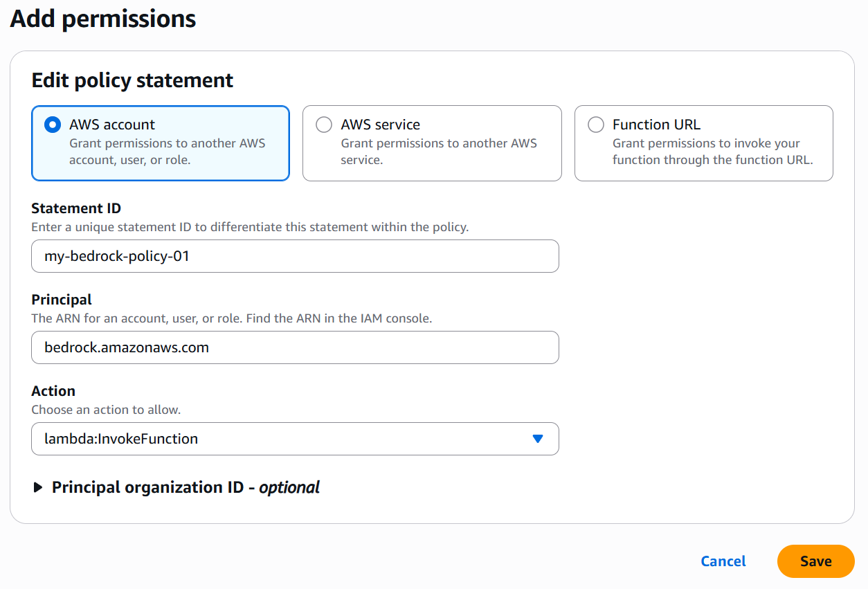Click the Cancel link
This screenshot has width=868, height=589.
pyautogui.click(x=723, y=561)
